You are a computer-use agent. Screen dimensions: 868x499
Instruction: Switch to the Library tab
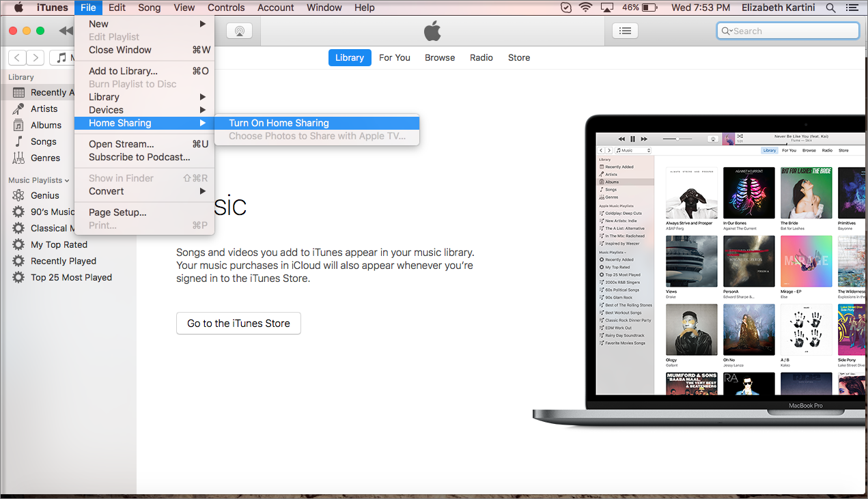(350, 58)
